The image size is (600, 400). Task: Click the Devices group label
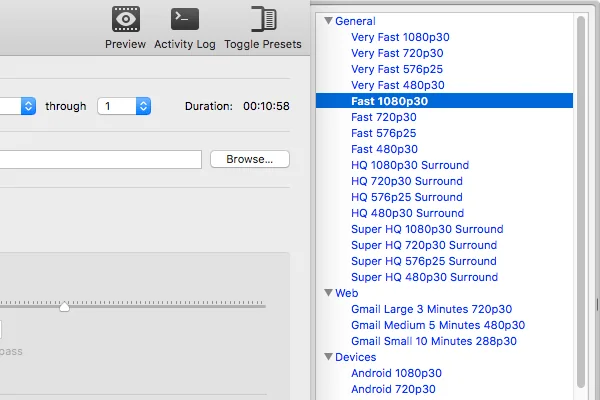(355, 357)
